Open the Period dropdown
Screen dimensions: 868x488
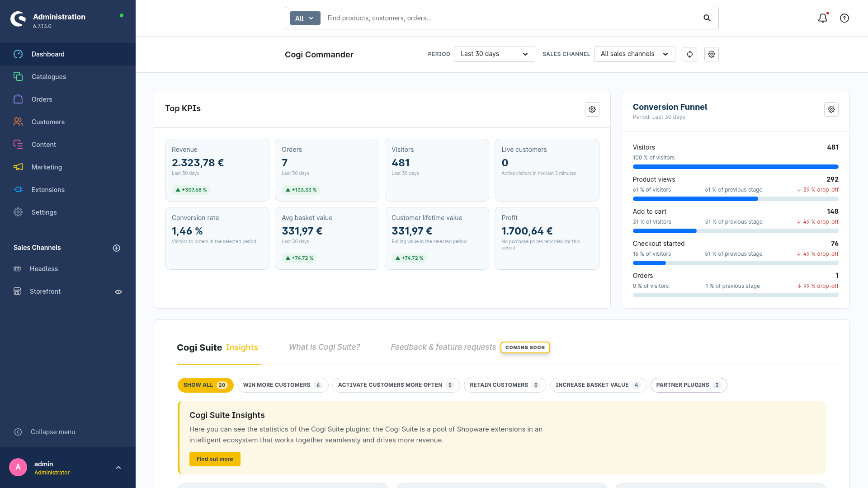click(x=495, y=54)
